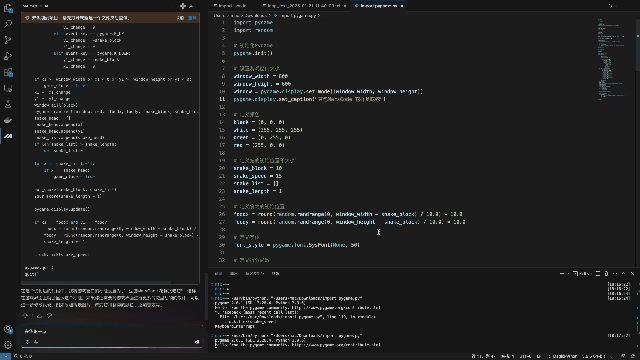Screen dimensions: 640x360
Task: Click the encoding entry in the status bar
Action: 525,356
